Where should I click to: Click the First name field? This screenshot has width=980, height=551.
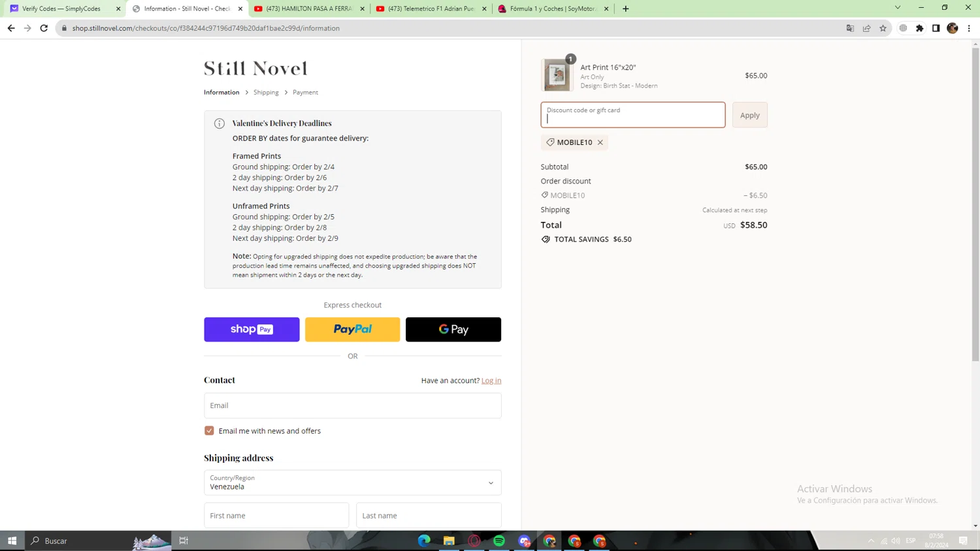pos(276,515)
